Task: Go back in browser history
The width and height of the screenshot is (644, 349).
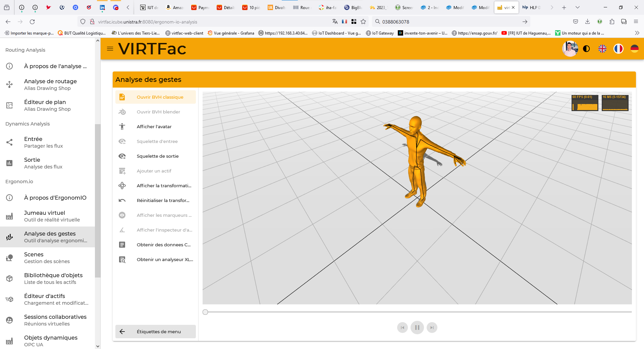Action: click(8, 22)
